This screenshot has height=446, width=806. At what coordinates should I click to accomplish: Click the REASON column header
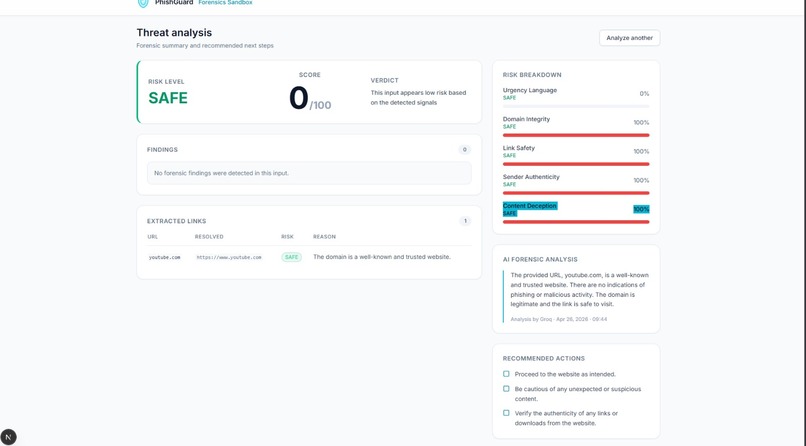(324, 237)
